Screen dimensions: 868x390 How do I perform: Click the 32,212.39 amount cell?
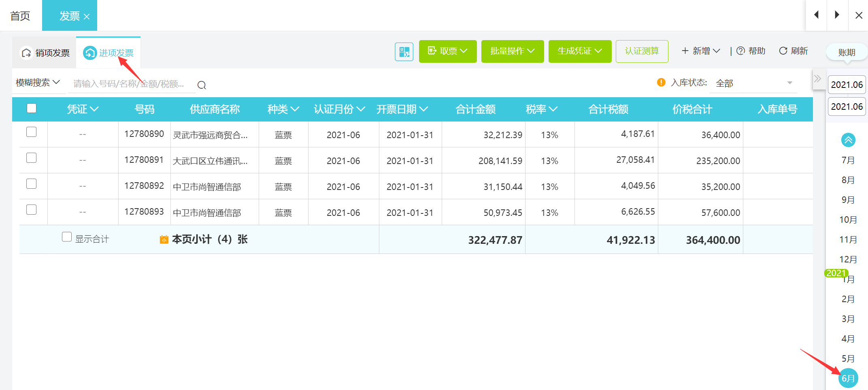pos(503,135)
